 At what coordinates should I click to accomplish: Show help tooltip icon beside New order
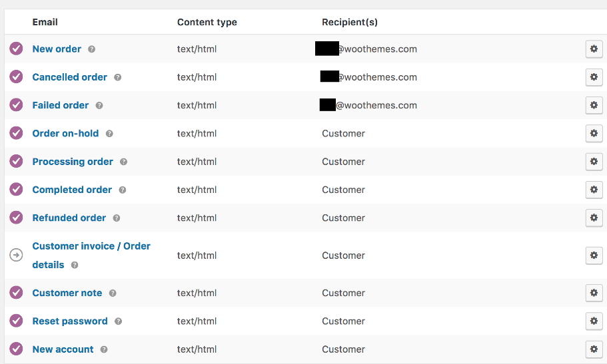(x=91, y=49)
